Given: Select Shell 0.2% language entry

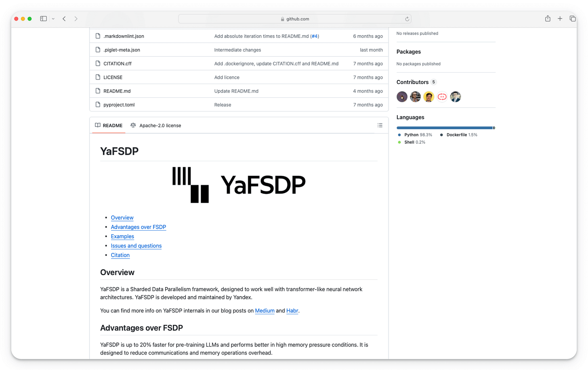Looking at the screenshot, I should point(412,142).
